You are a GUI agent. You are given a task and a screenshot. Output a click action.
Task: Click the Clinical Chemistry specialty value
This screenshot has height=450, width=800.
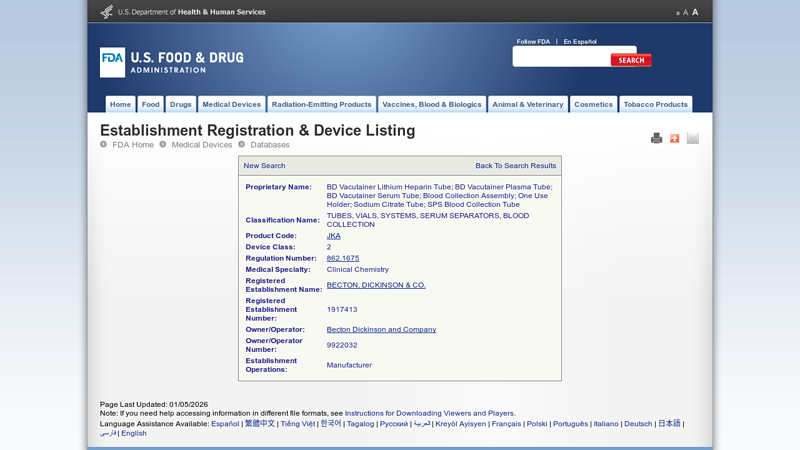coord(358,269)
